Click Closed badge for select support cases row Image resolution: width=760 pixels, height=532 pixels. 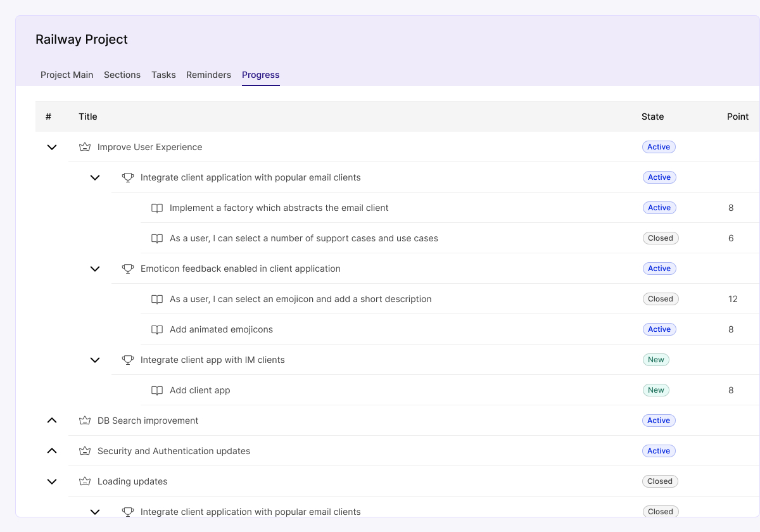[661, 238]
